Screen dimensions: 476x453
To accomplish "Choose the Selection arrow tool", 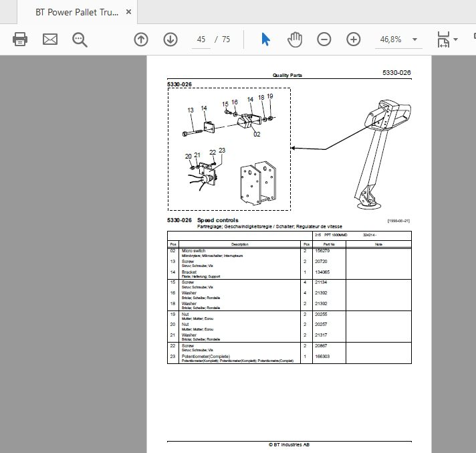I will tap(265, 39).
